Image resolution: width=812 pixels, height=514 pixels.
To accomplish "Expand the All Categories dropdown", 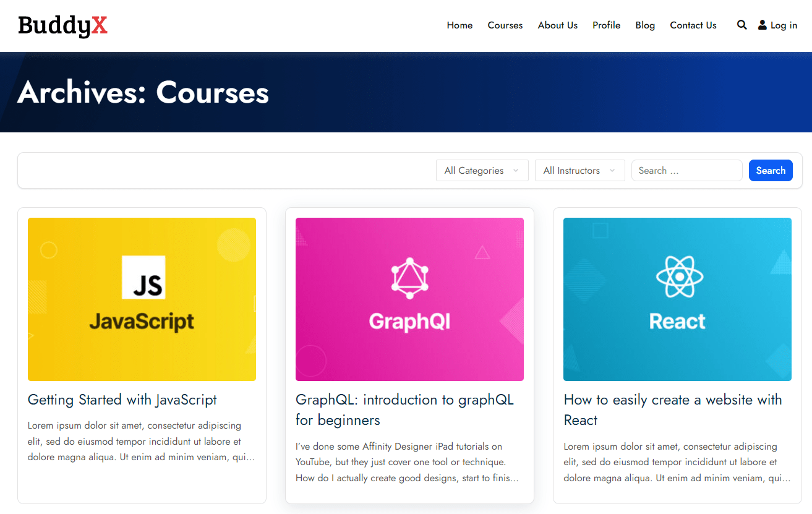I will 482,171.
